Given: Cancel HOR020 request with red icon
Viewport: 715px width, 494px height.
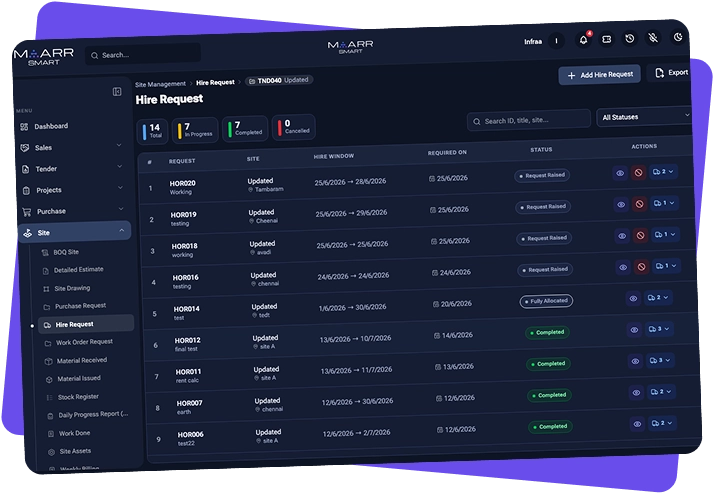Looking at the screenshot, I should 638,172.
